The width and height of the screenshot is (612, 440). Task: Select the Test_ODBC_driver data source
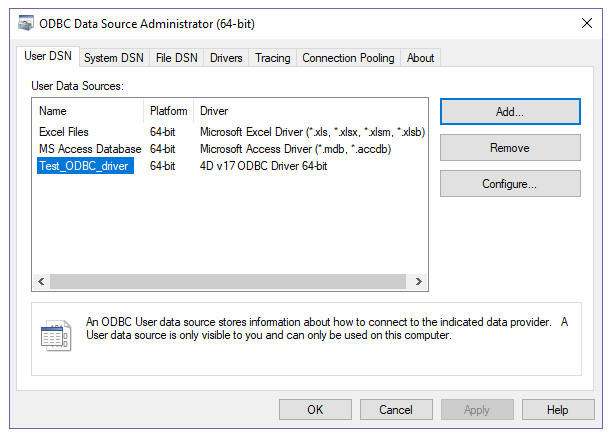click(x=85, y=166)
